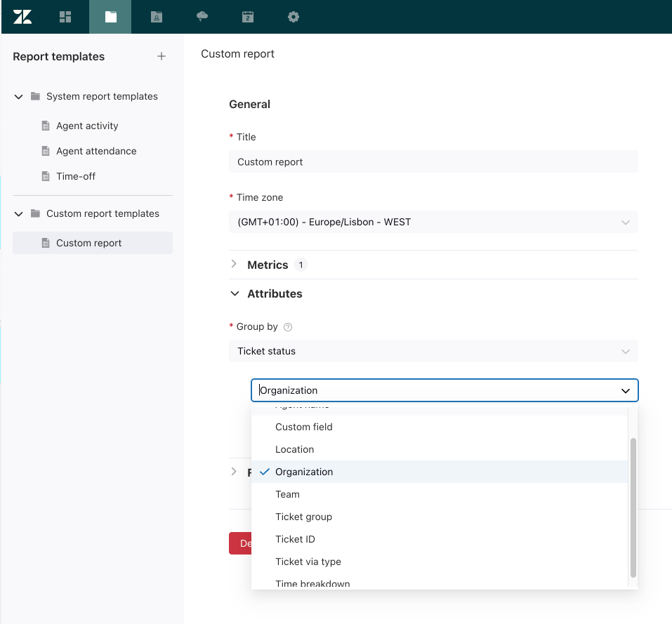Open the agents contact icon in top bar

[x=157, y=17]
